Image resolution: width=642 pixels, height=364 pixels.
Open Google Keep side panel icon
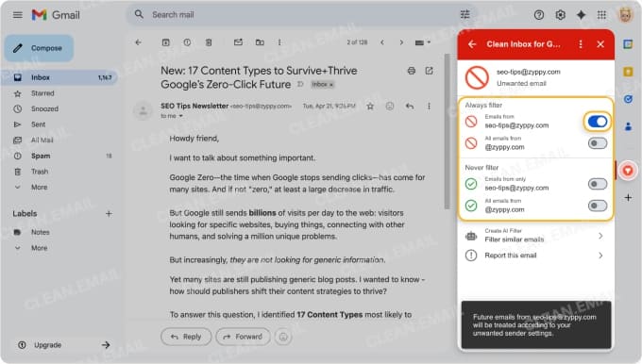click(x=628, y=72)
